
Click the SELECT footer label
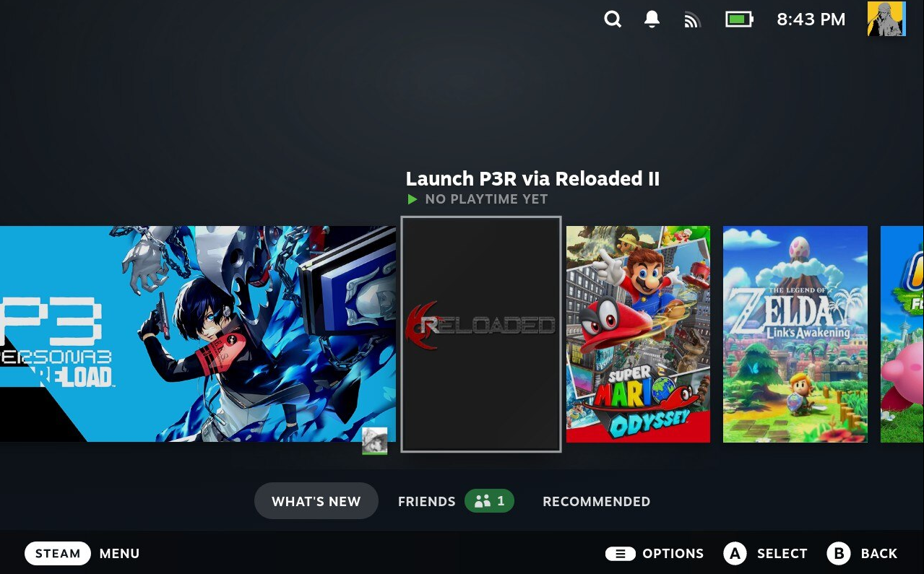pos(782,554)
